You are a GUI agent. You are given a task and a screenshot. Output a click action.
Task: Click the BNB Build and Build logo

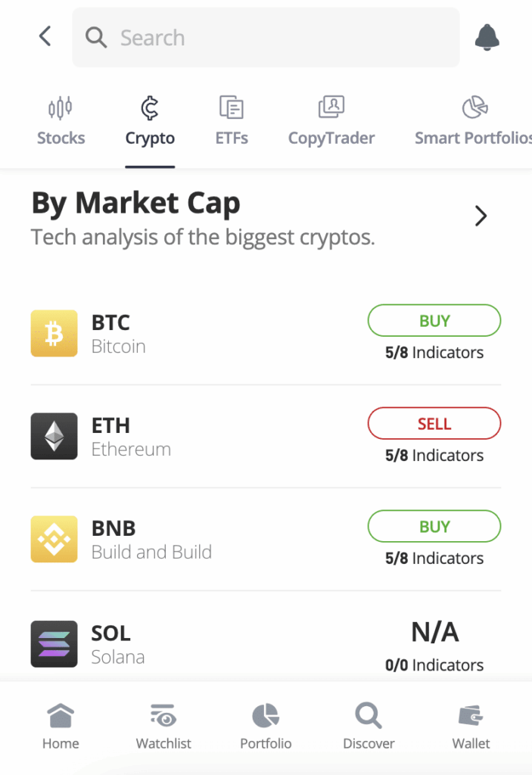54,539
